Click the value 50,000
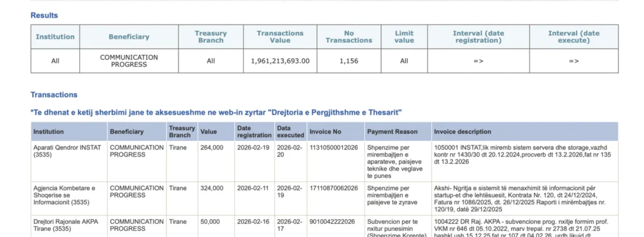This screenshot has width=644, height=237. click(210, 222)
